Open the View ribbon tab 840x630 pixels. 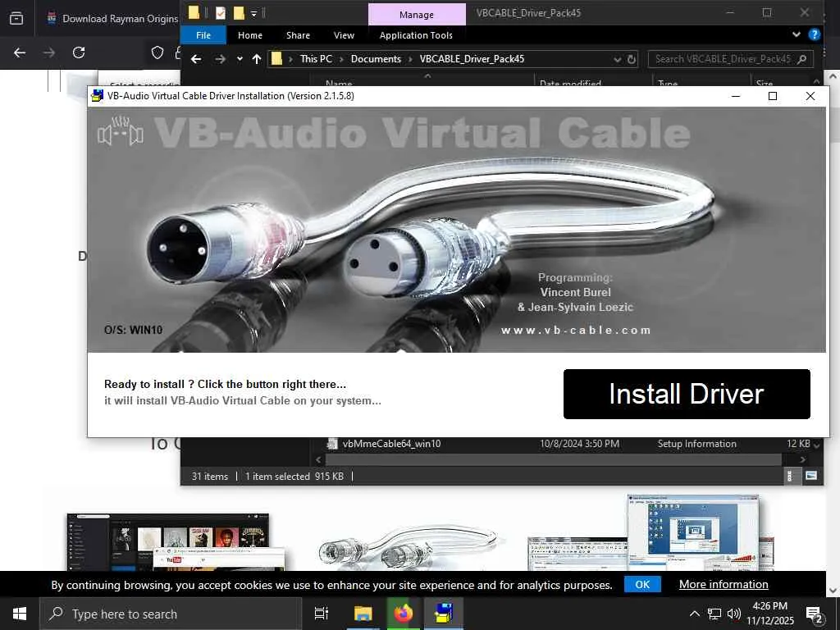344,35
